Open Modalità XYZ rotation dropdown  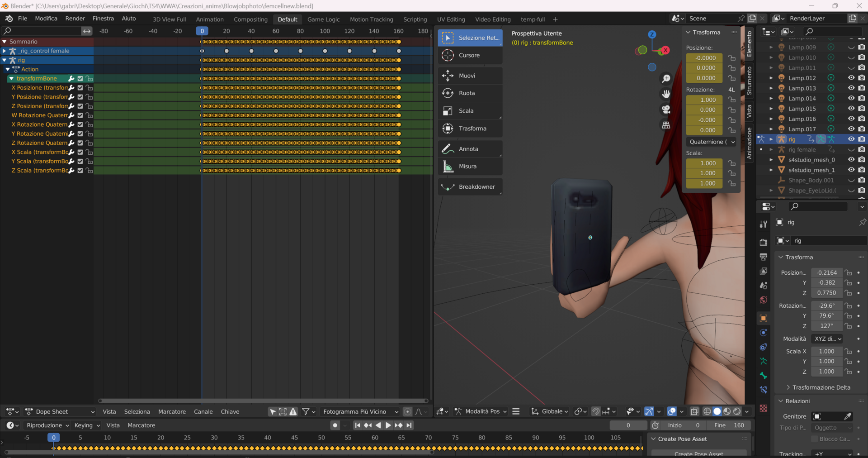(x=827, y=339)
